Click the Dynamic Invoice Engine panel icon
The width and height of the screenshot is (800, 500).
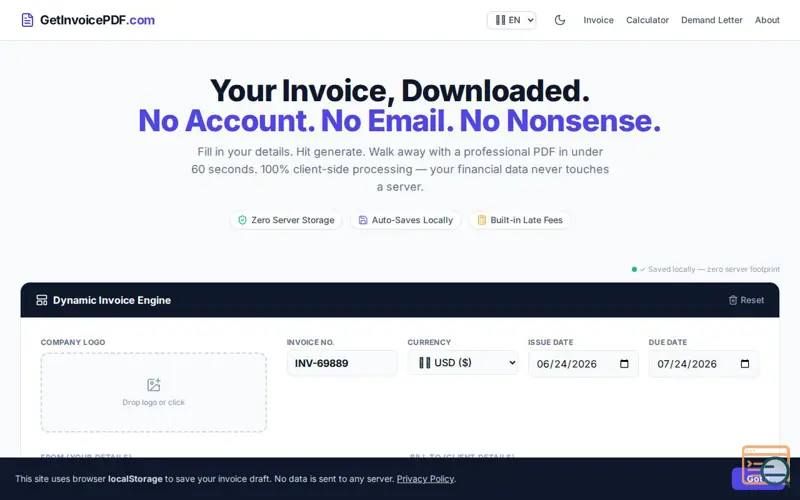coord(42,300)
